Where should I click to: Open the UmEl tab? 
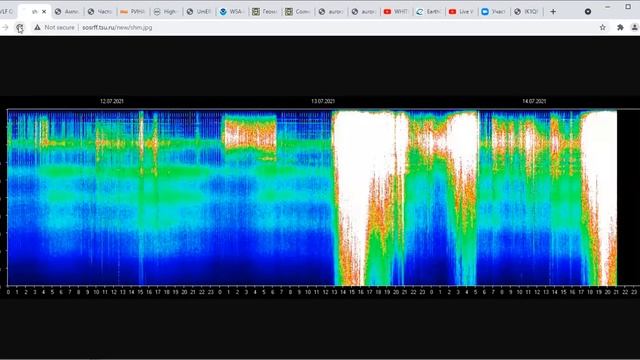[x=199, y=12]
